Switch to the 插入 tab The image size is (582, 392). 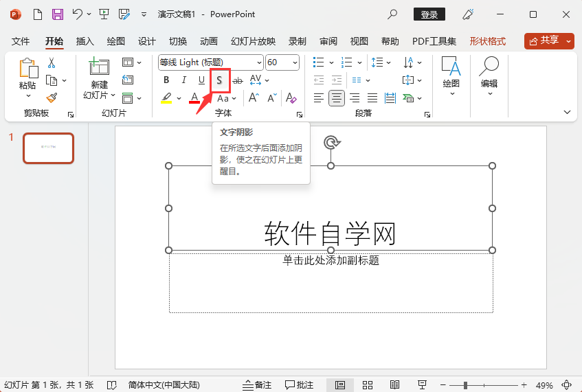tap(85, 41)
